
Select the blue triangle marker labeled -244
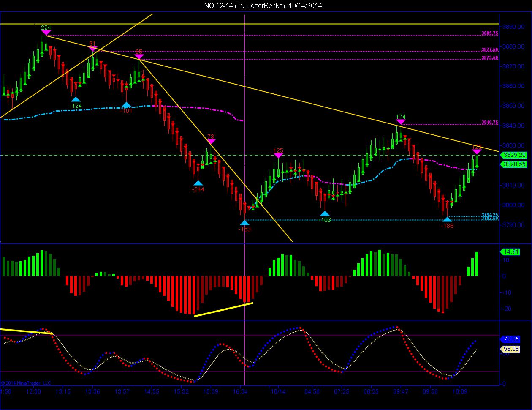pos(198,183)
